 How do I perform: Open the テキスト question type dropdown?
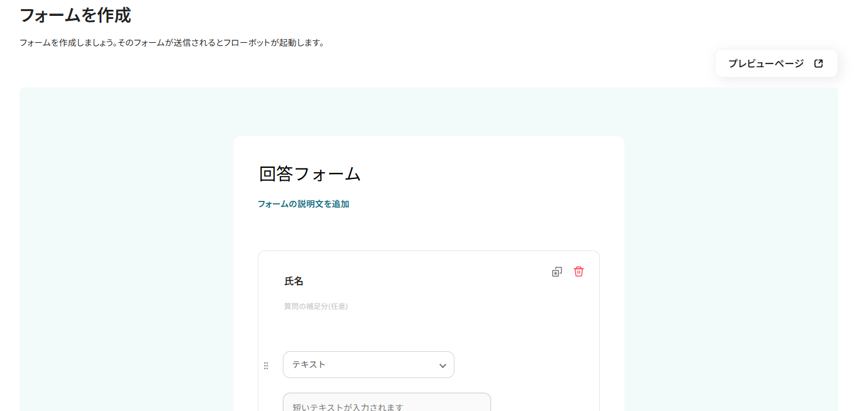(368, 365)
